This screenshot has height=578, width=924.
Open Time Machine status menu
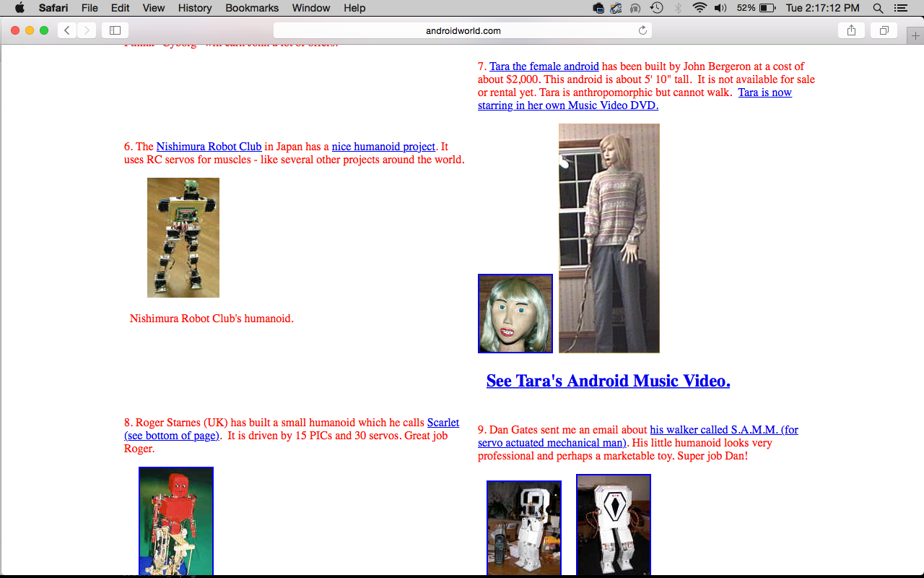point(656,8)
